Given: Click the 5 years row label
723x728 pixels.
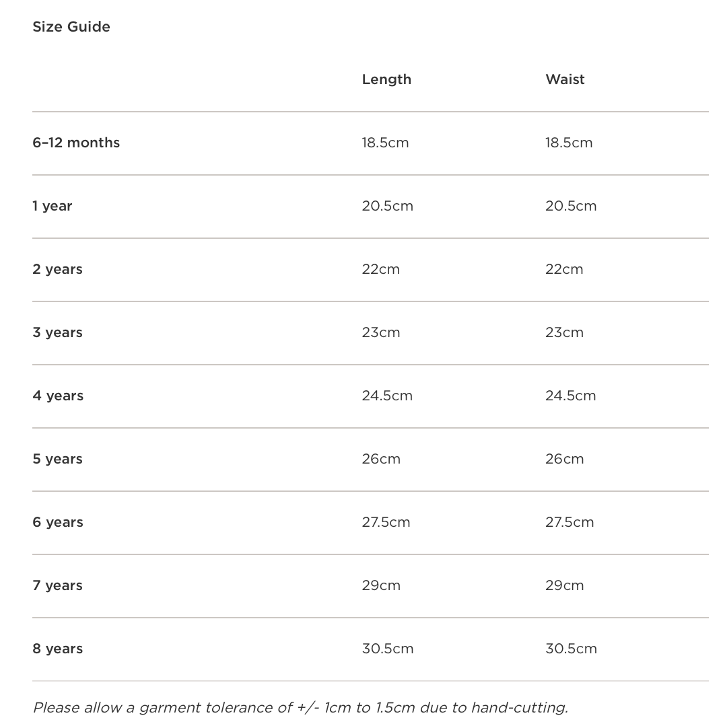Looking at the screenshot, I should pyautogui.click(x=57, y=459).
